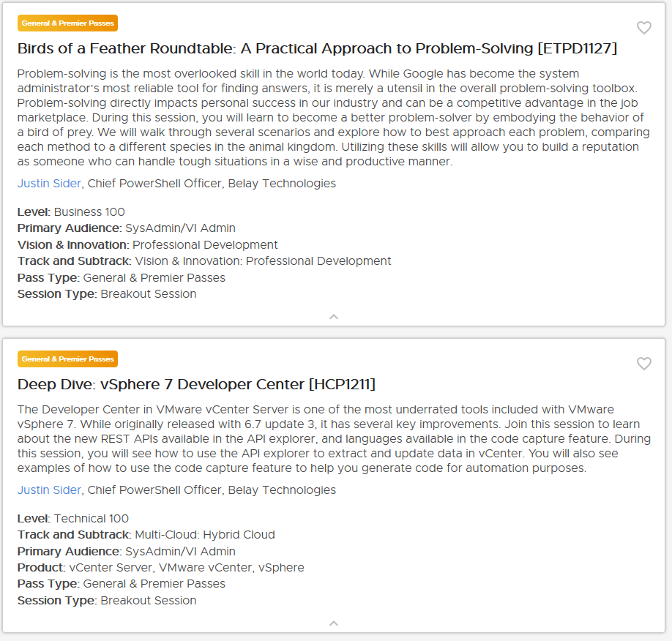This screenshot has height=641, width=672.
Task: Click the heart icon on the vSphere 7 Developer Center session
Action: (x=643, y=364)
